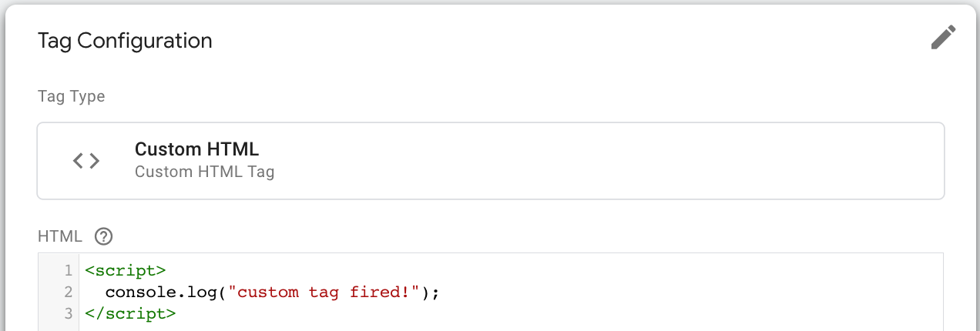Select line number 2 in the gutter
The image size is (980, 331).
[69, 293]
